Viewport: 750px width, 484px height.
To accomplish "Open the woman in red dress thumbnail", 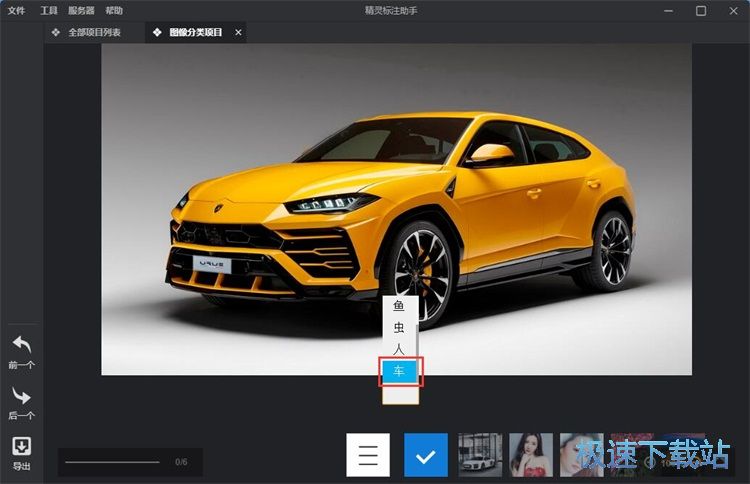I will click(x=531, y=455).
